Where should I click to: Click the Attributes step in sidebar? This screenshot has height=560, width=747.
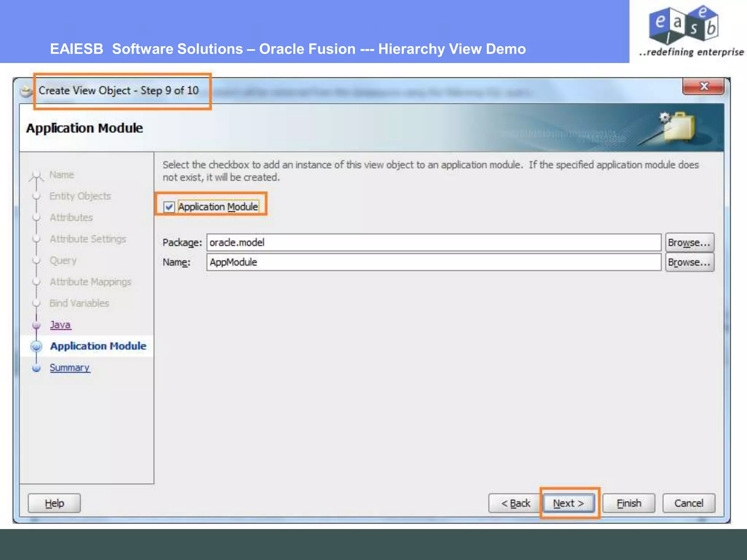click(x=71, y=218)
